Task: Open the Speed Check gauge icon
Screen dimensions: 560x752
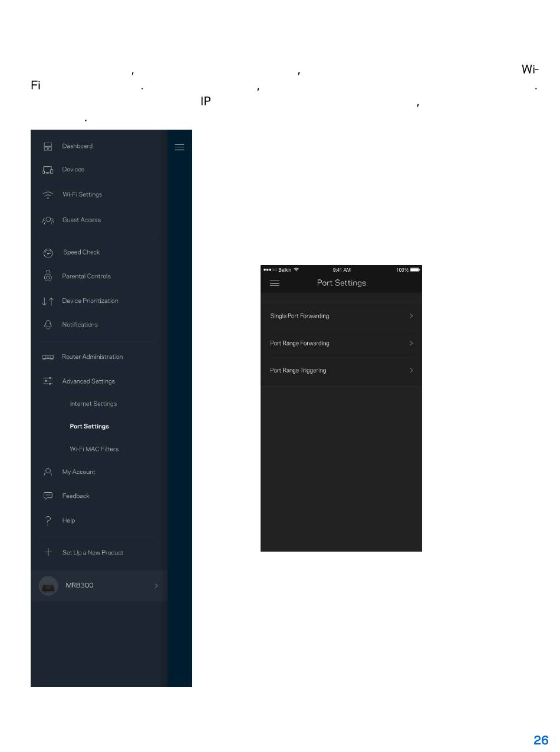Action: (48, 253)
